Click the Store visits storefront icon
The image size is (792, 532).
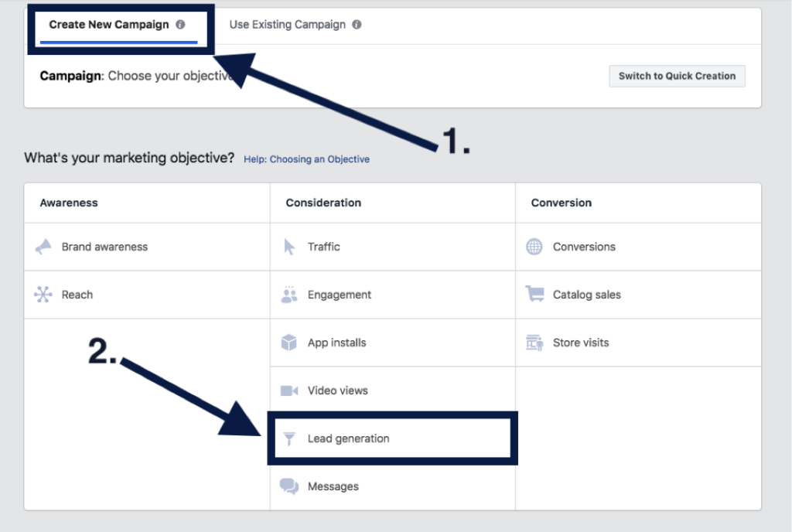click(x=534, y=343)
